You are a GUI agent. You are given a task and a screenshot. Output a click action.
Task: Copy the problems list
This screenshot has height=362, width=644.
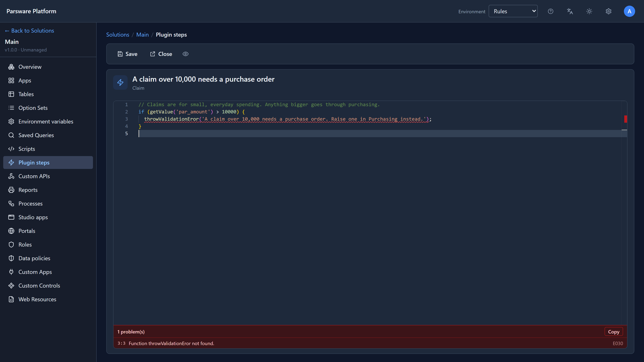[613, 332]
